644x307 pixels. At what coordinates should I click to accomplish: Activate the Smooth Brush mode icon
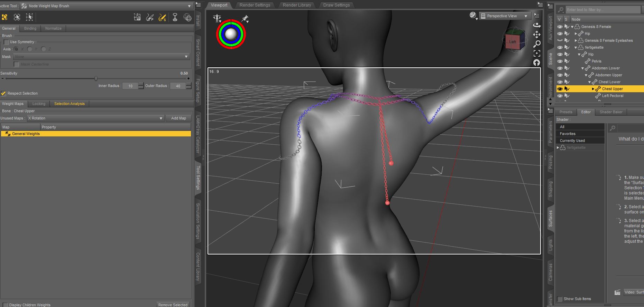tap(162, 17)
